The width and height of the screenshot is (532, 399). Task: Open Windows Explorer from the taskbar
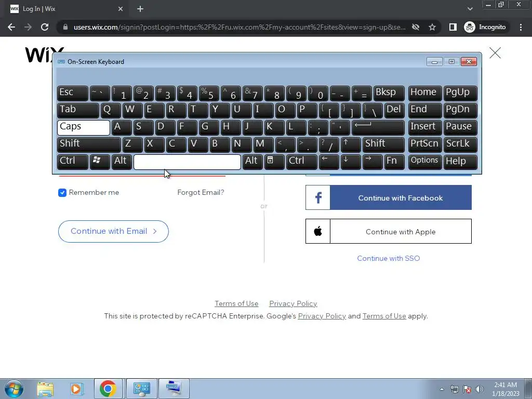pyautogui.click(x=46, y=389)
